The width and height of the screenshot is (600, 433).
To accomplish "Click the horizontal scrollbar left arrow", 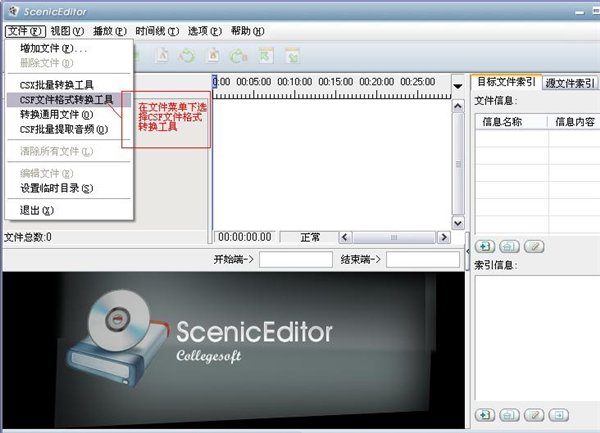I will 345,237.
